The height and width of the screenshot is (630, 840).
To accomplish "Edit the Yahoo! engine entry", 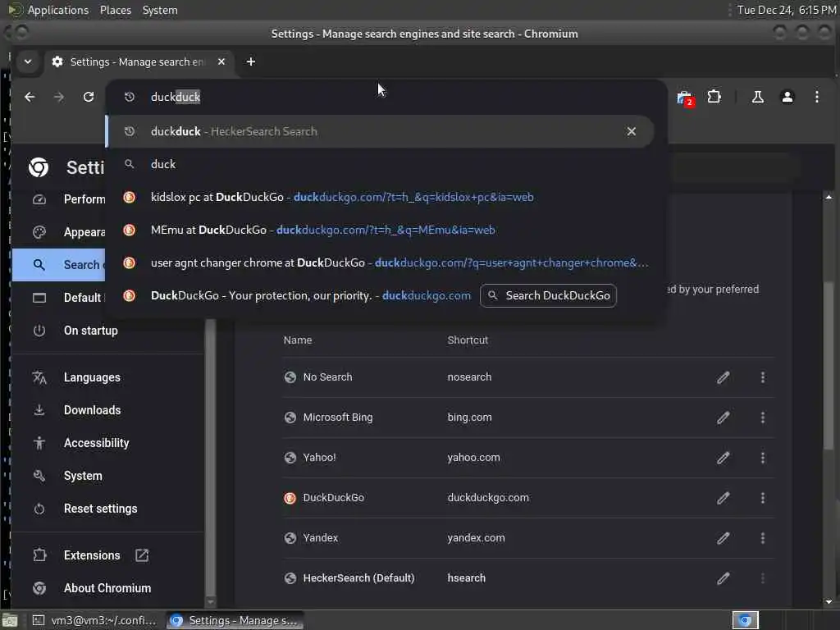I will coord(724,458).
